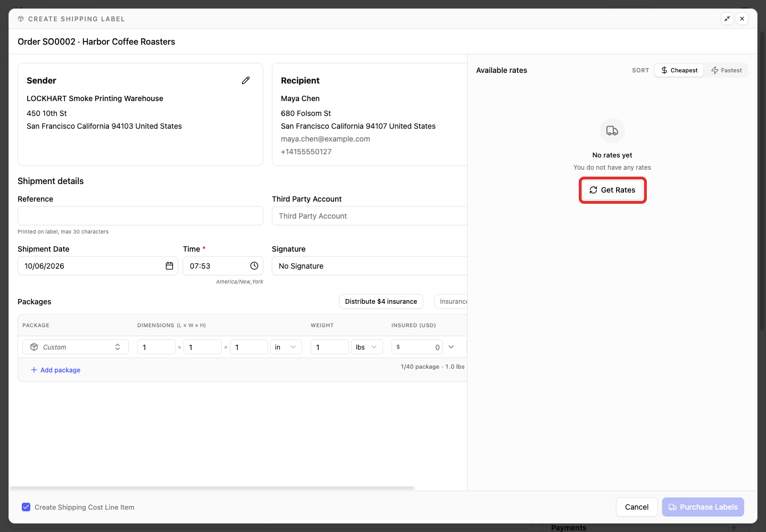The height and width of the screenshot is (532, 766).
Task: Edit sender address with pencil icon
Action: [246, 80]
